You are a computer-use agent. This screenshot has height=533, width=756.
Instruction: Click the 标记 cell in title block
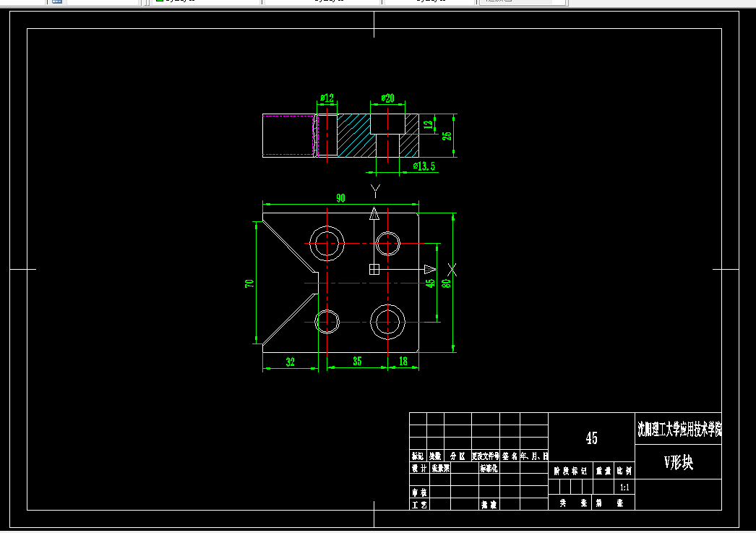[418, 456]
